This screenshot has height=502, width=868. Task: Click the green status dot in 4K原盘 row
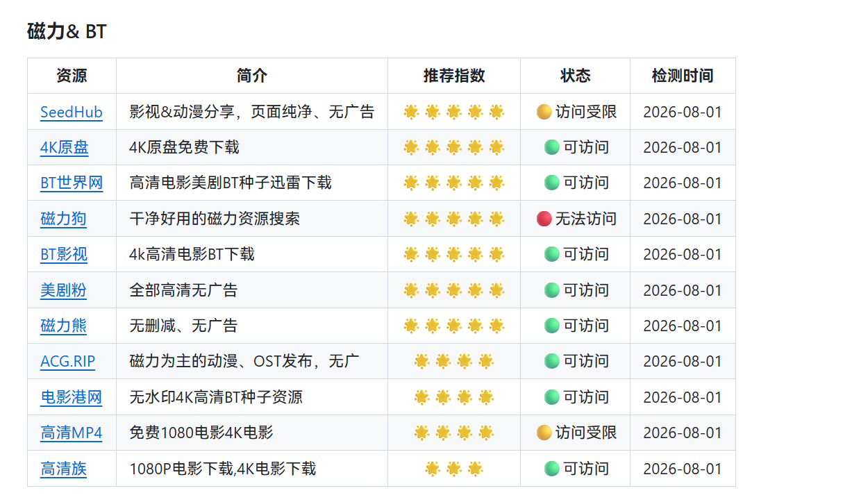tap(552, 147)
